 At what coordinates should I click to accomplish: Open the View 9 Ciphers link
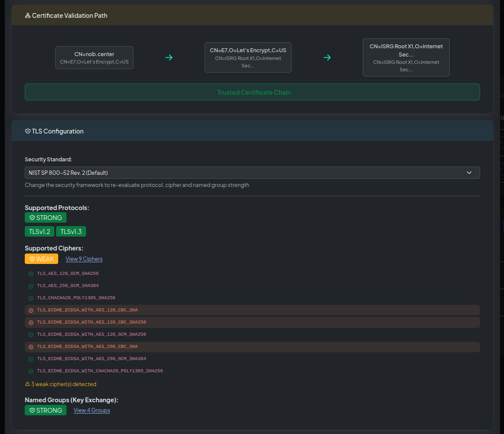click(x=84, y=259)
